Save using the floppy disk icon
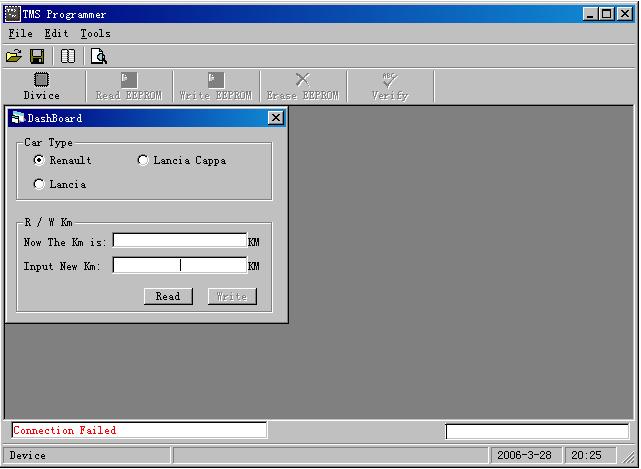This screenshot has width=641, height=469. tap(37, 56)
